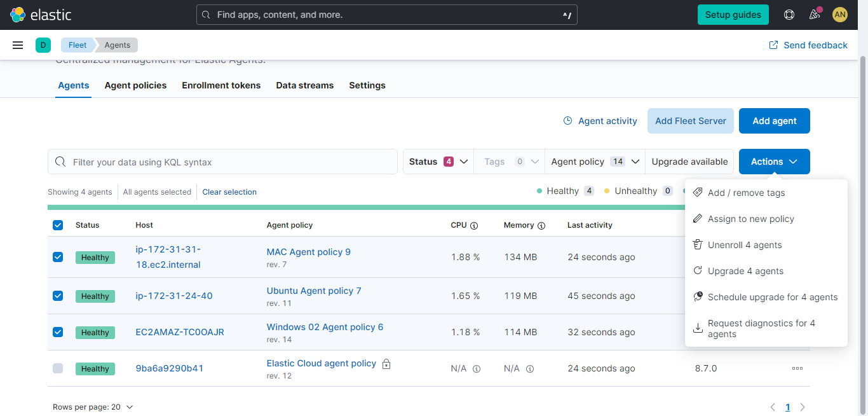The image size is (868, 416).
Task: Click the CPU info icon in header
Action: [x=474, y=225]
